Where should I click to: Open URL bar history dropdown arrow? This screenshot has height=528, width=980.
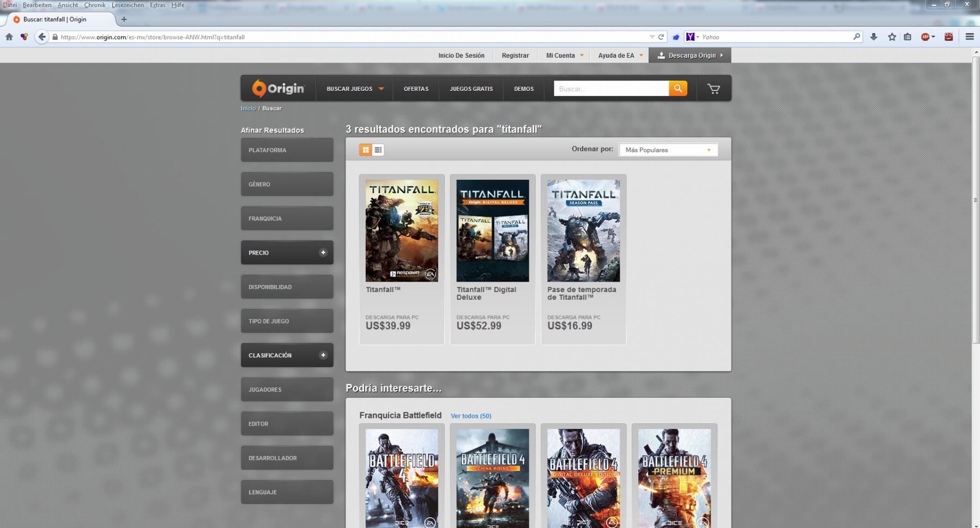pos(652,37)
